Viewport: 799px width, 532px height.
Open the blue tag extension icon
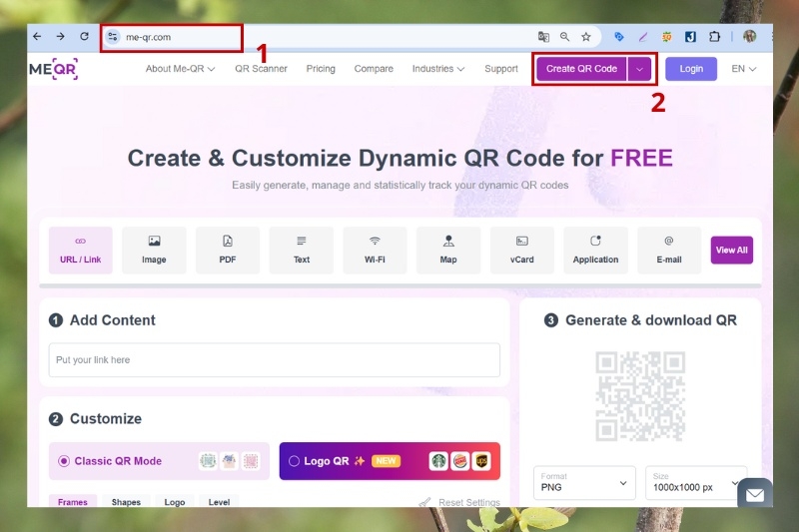point(618,37)
